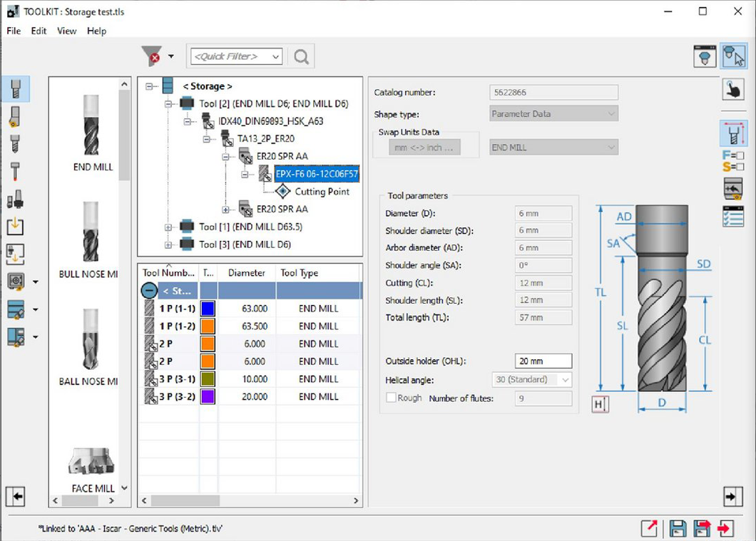756x541 pixels.
Task: Open the F= feed data icon
Action: 733,155
